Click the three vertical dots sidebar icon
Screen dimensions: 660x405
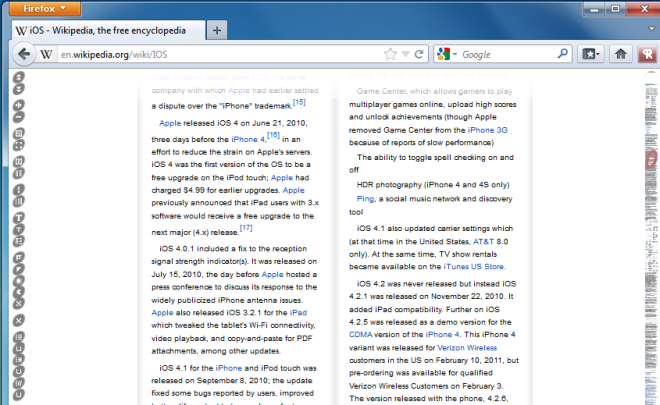pos(19,190)
